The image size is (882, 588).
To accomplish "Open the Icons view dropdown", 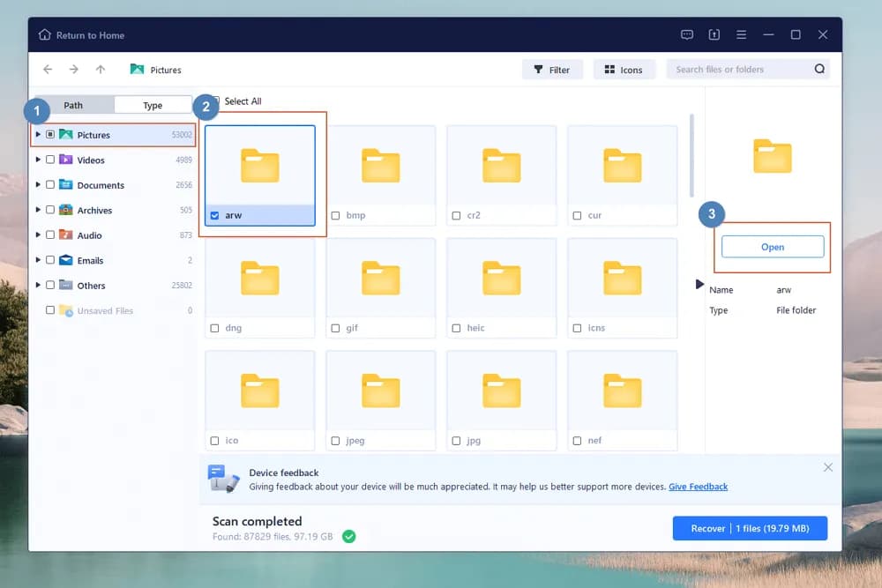I will click(623, 70).
